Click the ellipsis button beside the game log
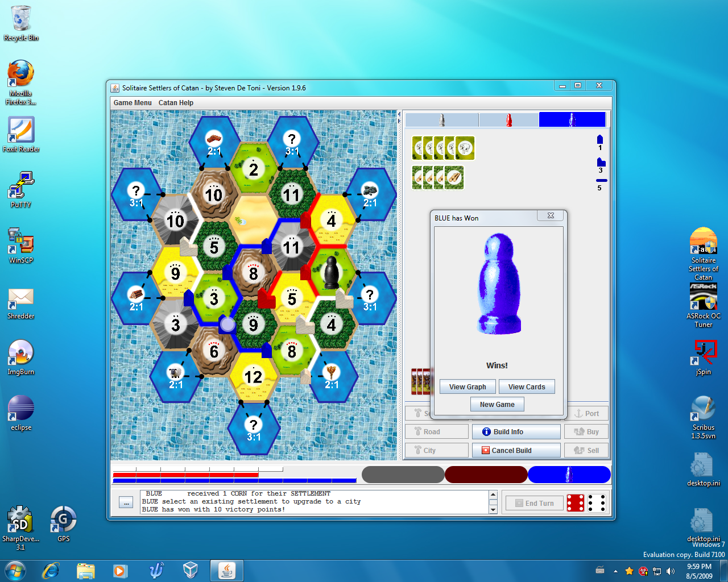The width and height of the screenshot is (728, 582). 126,502
